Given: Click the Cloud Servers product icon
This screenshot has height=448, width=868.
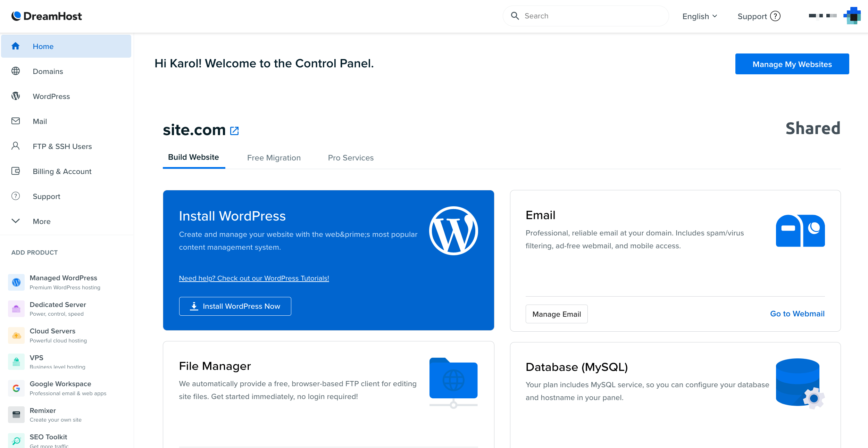Looking at the screenshot, I should tap(16, 335).
